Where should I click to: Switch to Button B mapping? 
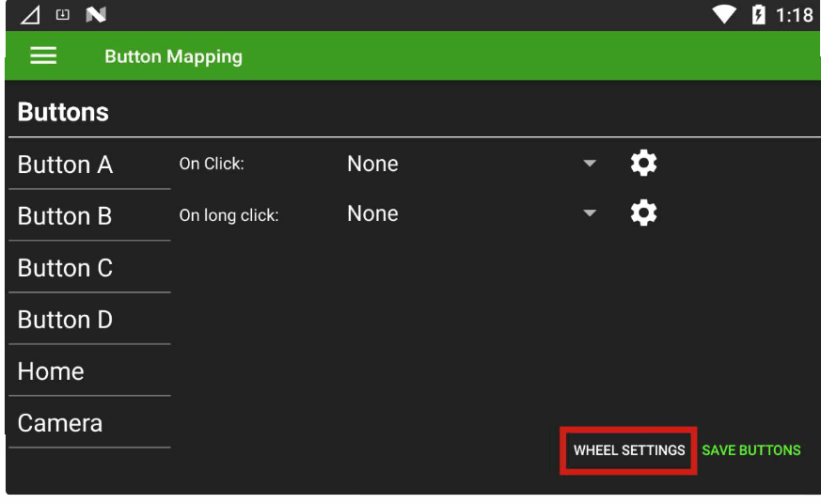pos(66,216)
